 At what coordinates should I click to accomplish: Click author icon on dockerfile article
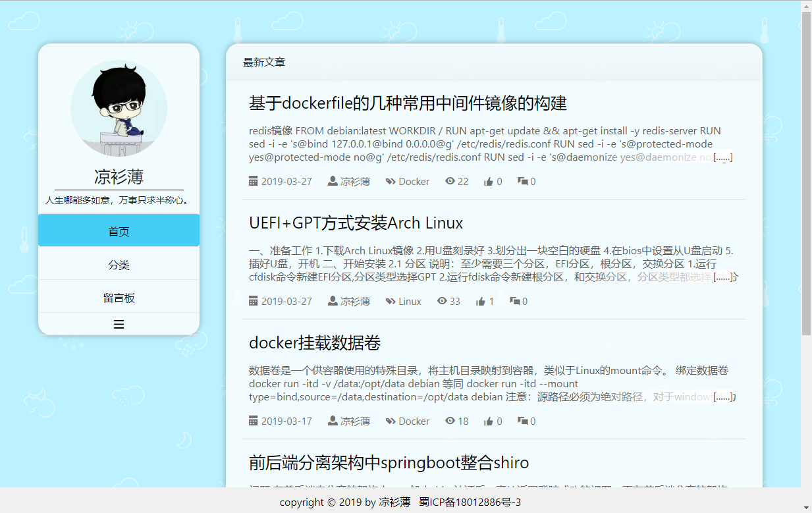(x=333, y=181)
